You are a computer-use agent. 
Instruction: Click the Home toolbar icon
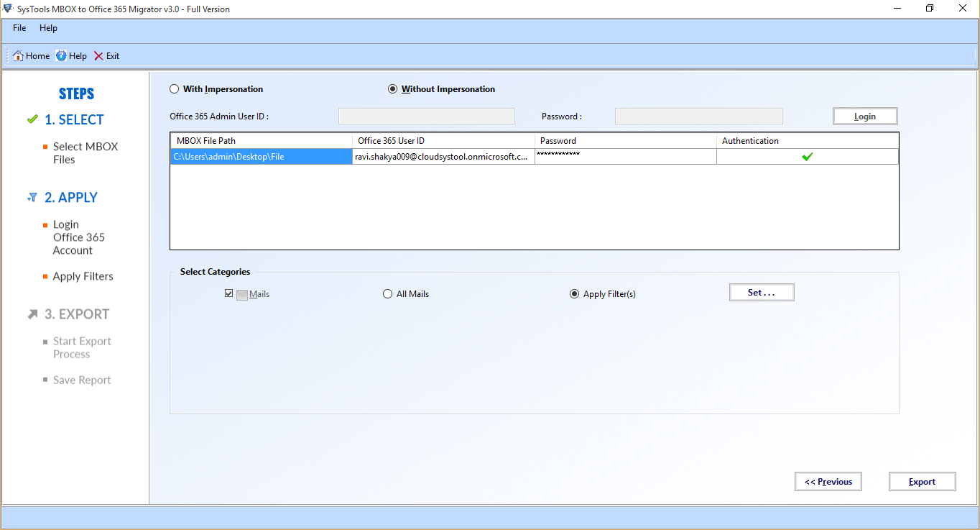tap(19, 55)
